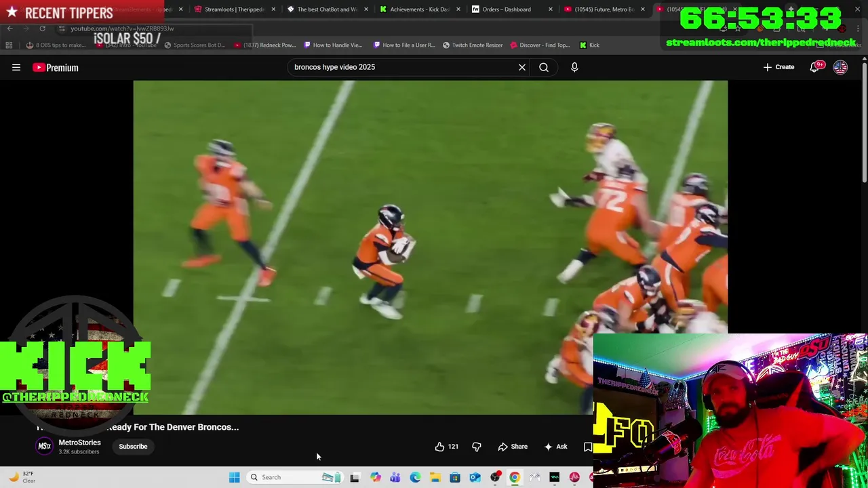Subscribe to MetroStories

(x=133, y=447)
